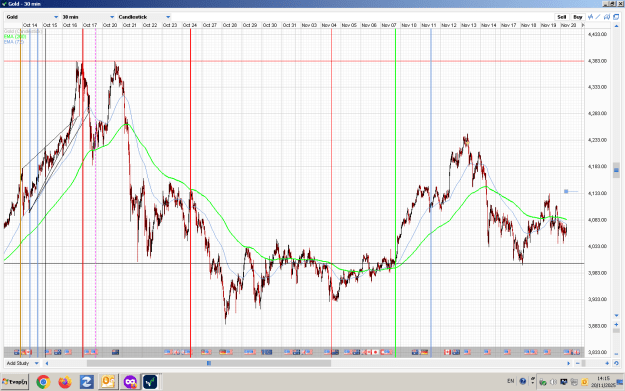
Task: Open the chart indicators wave icon
Action: 591,17
